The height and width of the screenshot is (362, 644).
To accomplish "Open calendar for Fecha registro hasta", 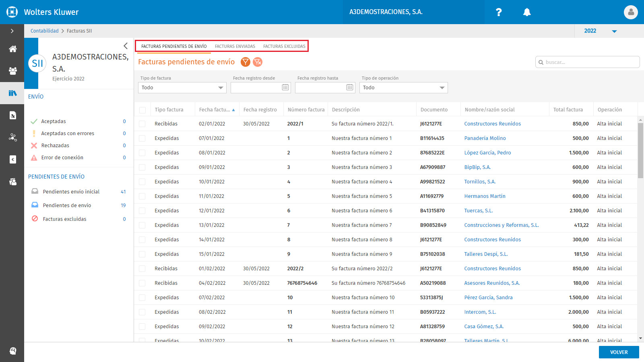I will pos(350,87).
